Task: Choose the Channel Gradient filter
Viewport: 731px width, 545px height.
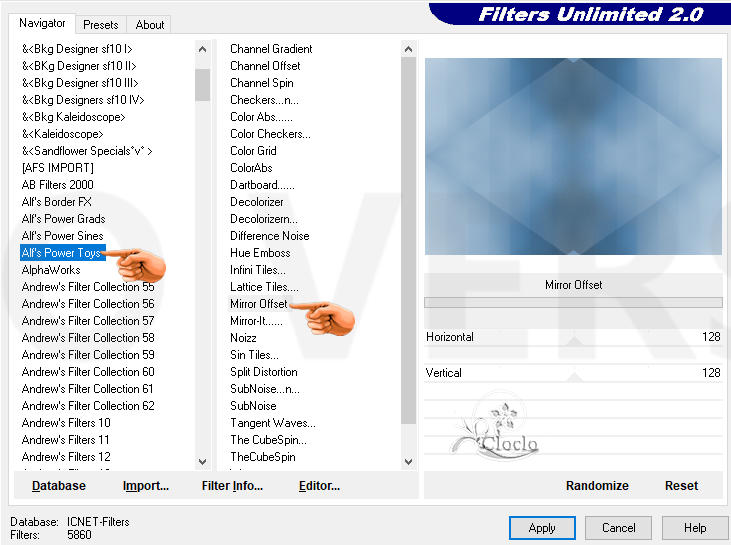Action: pyautogui.click(x=271, y=49)
